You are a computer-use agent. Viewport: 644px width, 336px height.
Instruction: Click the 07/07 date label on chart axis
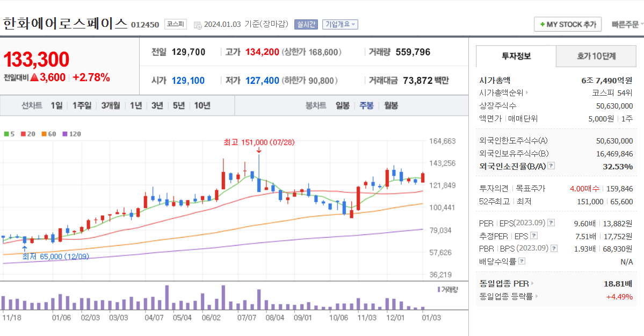pos(247,318)
